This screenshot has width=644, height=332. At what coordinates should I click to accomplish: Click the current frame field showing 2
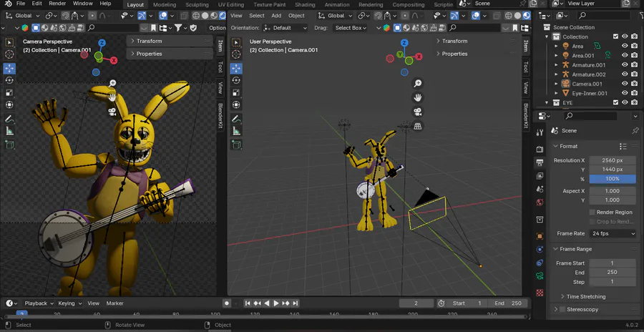(x=416, y=303)
